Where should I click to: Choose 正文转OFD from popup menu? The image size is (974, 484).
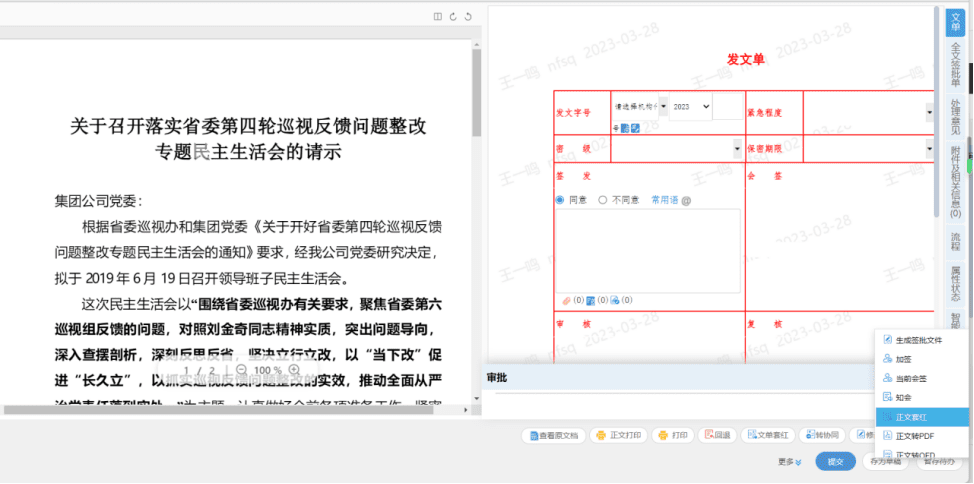(922, 455)
